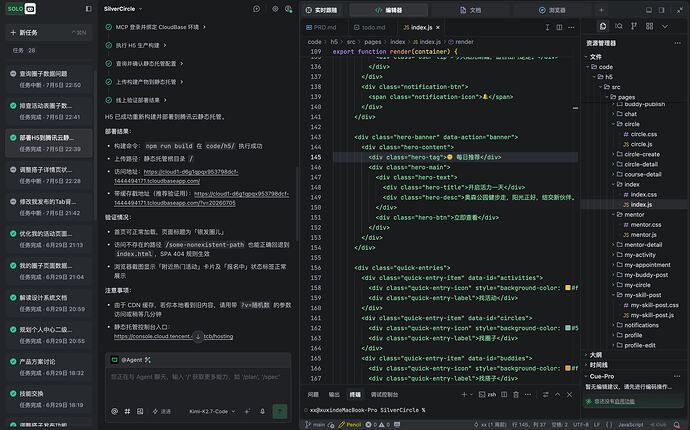Click the @ mention icon in chat input
690x430 pixels.
pyautogui.click(x=114, y=411)
